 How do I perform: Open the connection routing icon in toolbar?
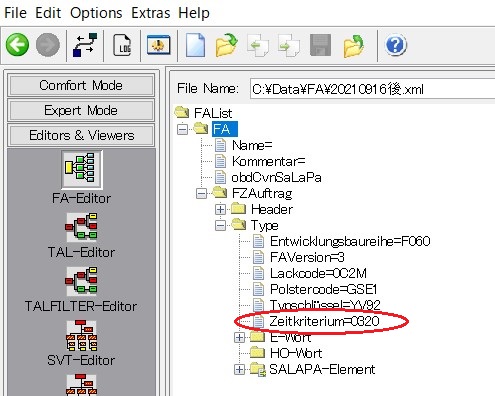coord(85,45)
